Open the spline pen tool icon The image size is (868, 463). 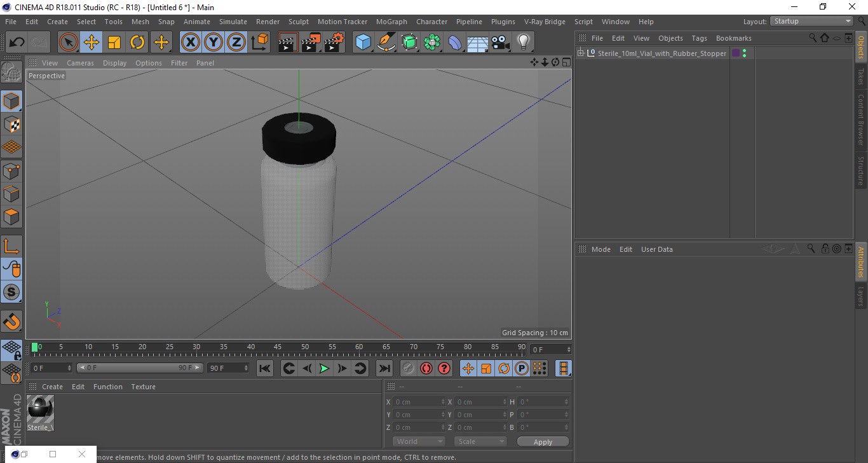386,43
